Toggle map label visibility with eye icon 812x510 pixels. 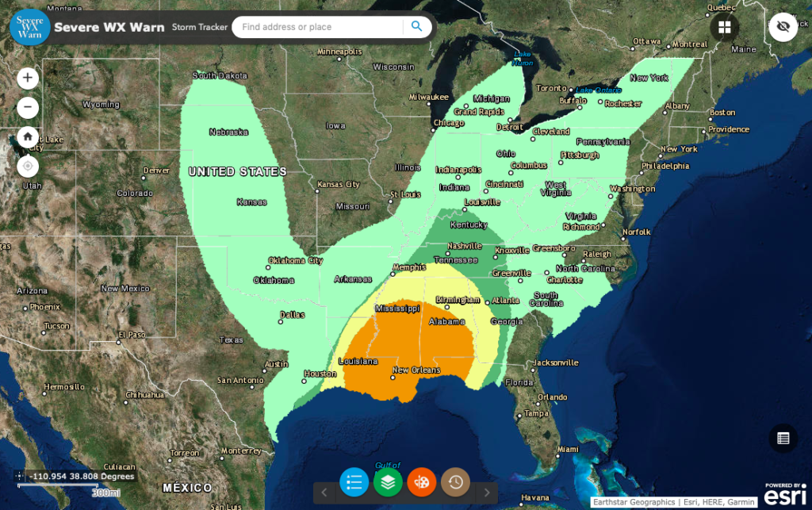pos(783,26)
